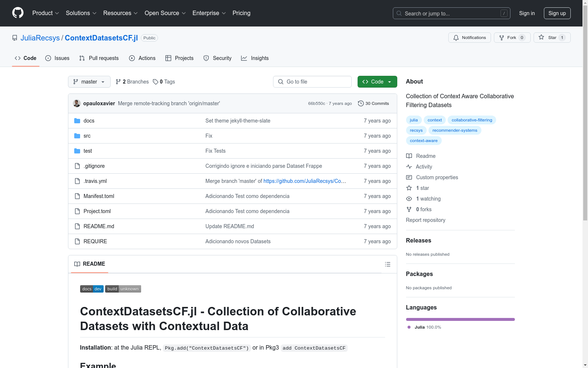Open the green Code dropdown button

coord(377,82)
